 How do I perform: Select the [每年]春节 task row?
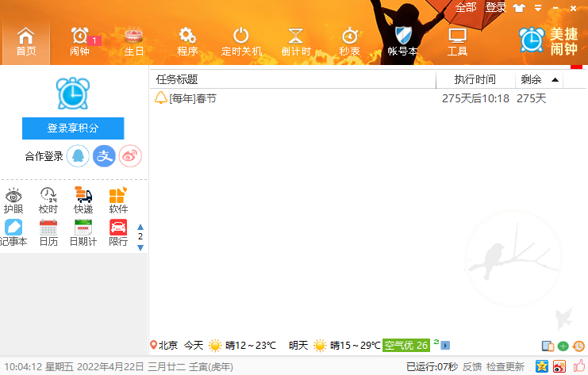point(367,98)
